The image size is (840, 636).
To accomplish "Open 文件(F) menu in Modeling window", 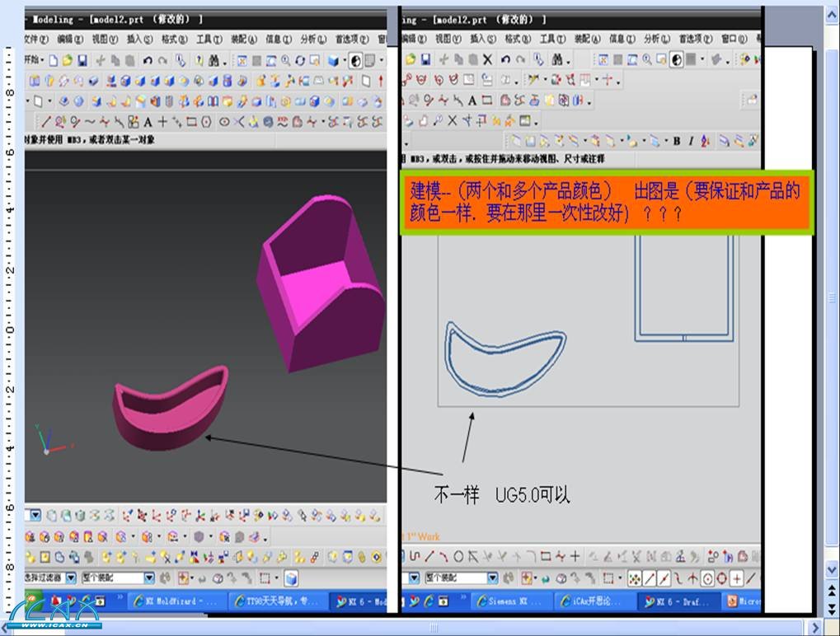I will (x=36, y=39).
